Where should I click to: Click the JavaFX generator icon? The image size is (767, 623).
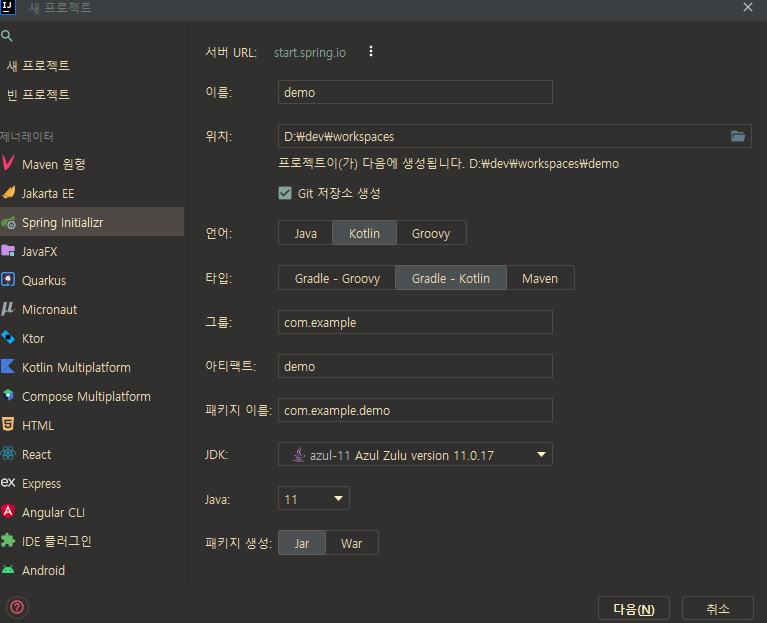click(x=8, y=251)
